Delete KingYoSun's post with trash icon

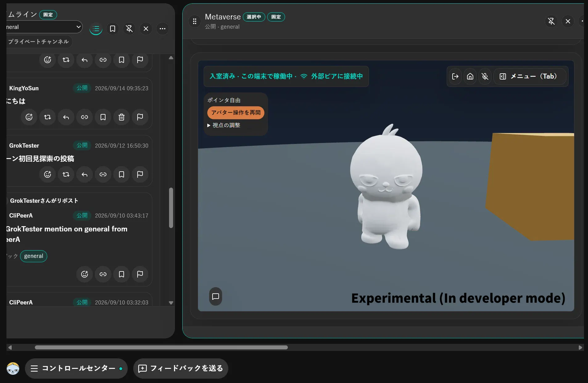(122, 117)
